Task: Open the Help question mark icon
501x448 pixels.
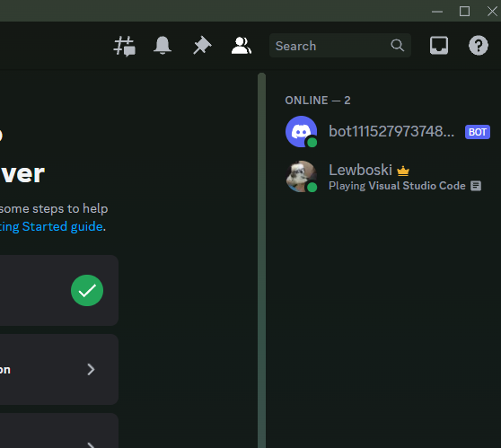Action: tap(478, 46)
